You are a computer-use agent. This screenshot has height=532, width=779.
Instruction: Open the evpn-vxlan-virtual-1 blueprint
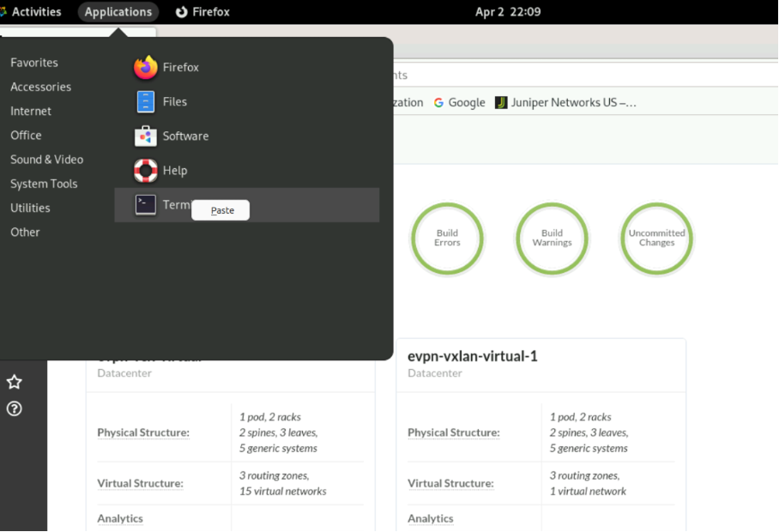pyautogui.click(x=473, y=356)
